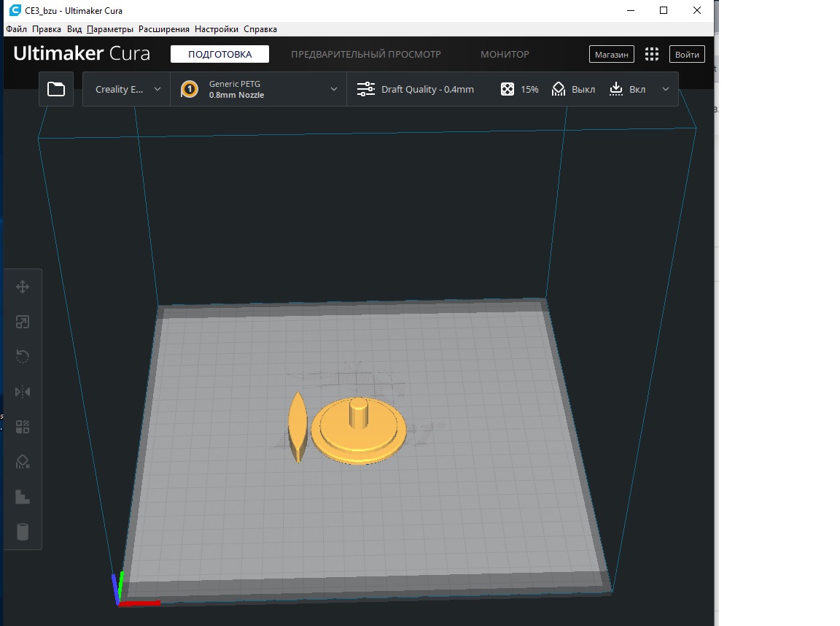Click the adhesion Вкл setting indicator
The image size is (840, 626).
click(x=628, y=89)
